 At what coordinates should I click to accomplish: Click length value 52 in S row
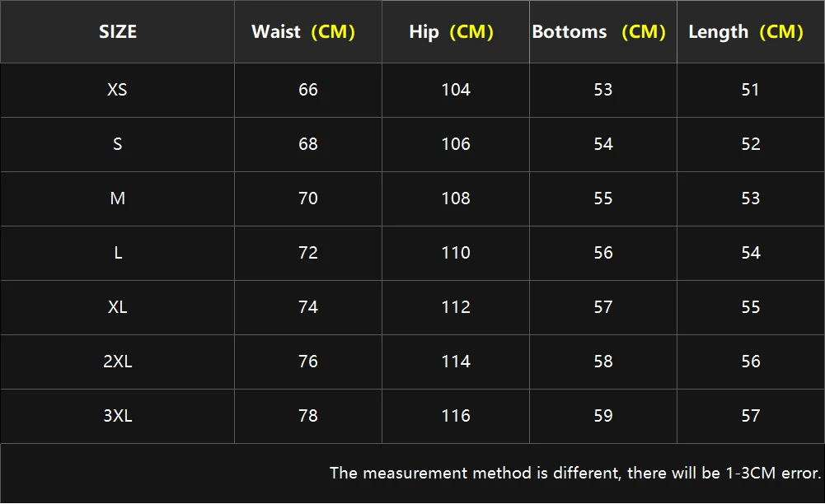(751, 144)
